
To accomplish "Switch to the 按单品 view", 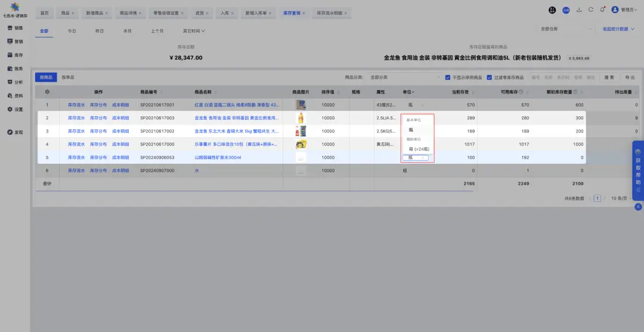I will [x=68, y=77].
